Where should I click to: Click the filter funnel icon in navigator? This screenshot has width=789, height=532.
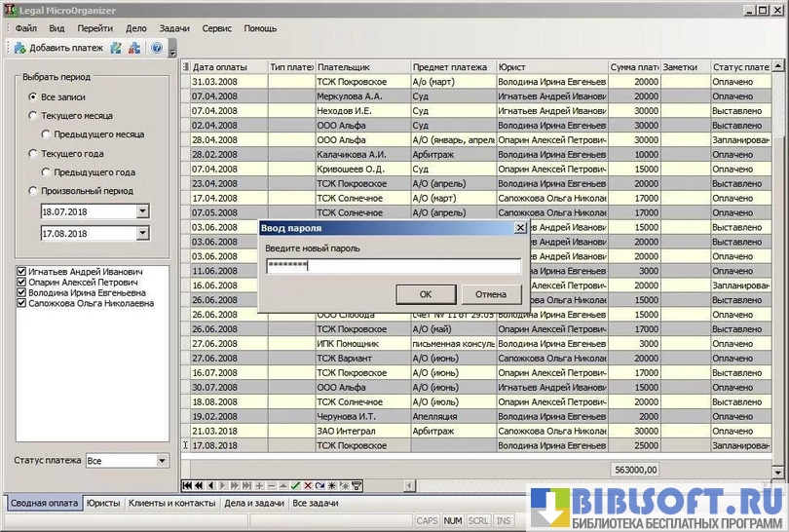(x=357, y=485)
